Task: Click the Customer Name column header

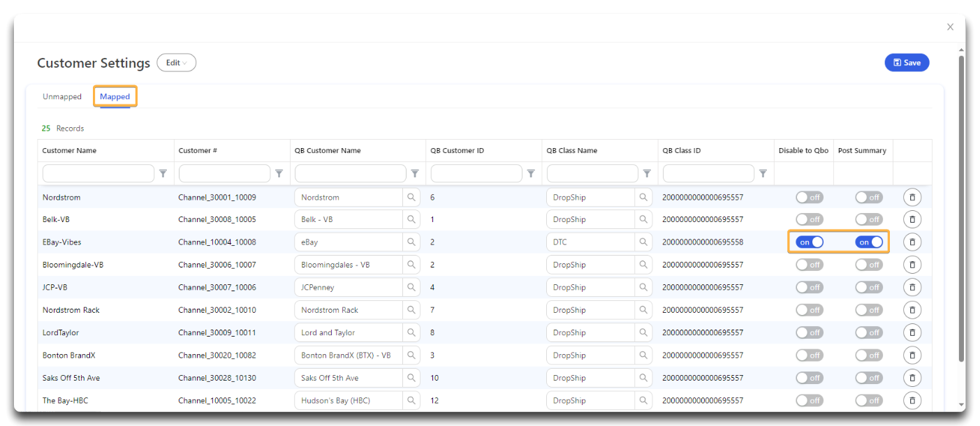Action: point(69,150)
